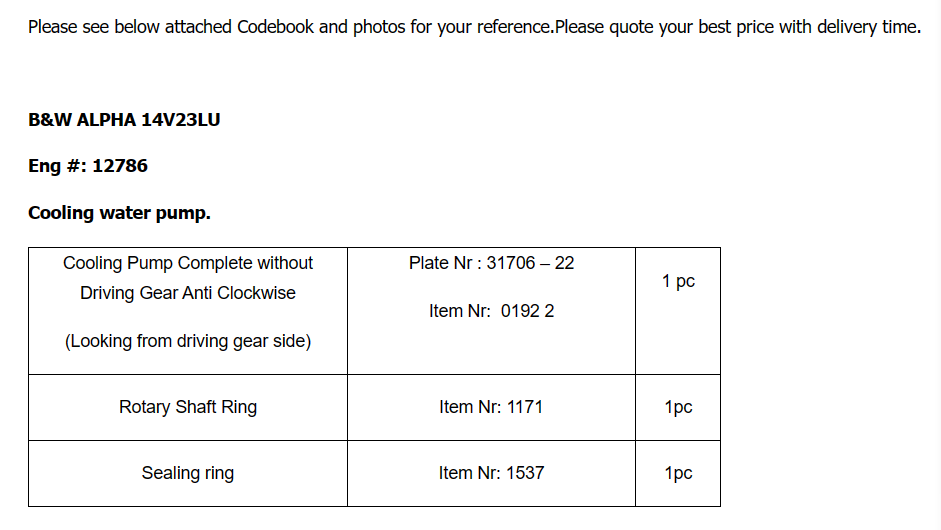Click the "Item Nr: 1171" cell
The width and height of the screenshot is (941, 530).
point(491,407)
